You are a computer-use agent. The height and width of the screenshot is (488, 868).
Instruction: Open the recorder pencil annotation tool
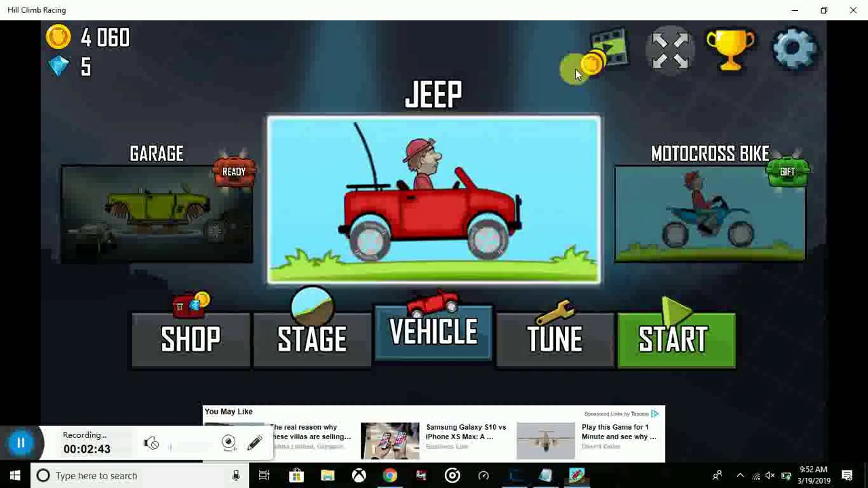[x=254, y=443]
